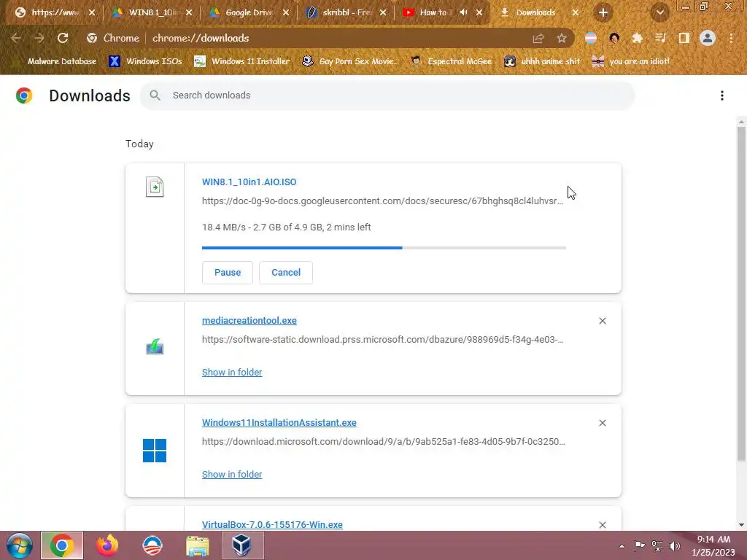Open the Malware Database bookmark
Screen dimensions: 747x560
pos(55,61)
